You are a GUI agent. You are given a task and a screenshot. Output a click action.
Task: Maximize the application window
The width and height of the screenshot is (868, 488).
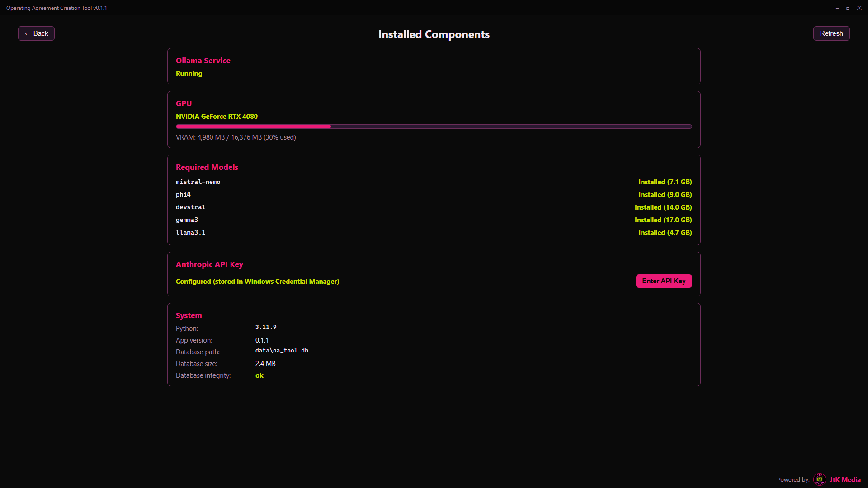[x=848, y=8]
